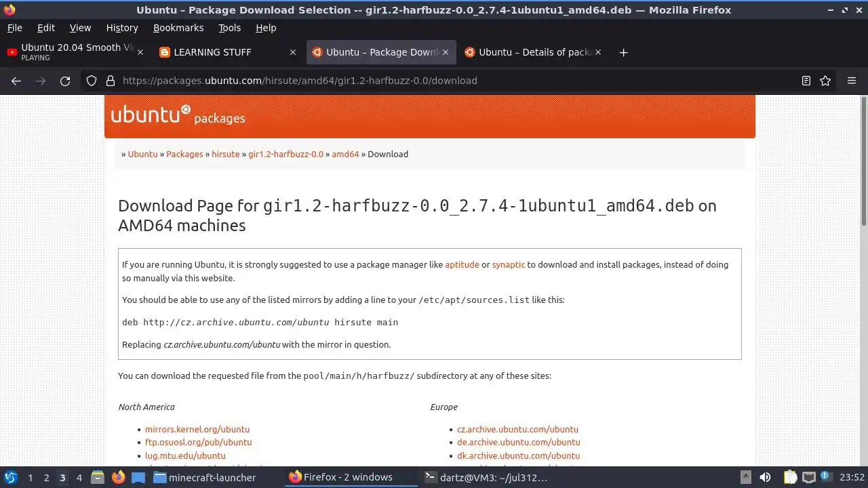Close the Details of package tab
Screen dimensions: 868x488
click(x=597, y=52)
